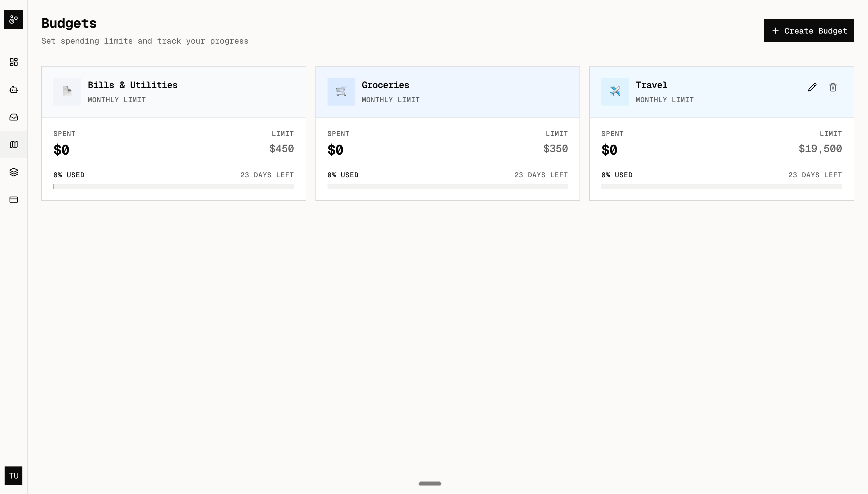The height and width of the screenshot is (494, 868).
Task: Delete the Travel budget via trash icon
Action: click(833, 87)
